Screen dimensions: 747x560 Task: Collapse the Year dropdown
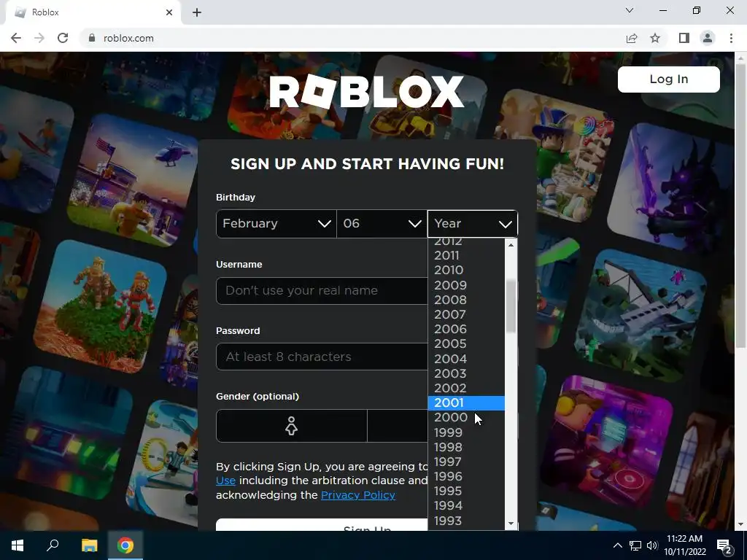(473, 223)
